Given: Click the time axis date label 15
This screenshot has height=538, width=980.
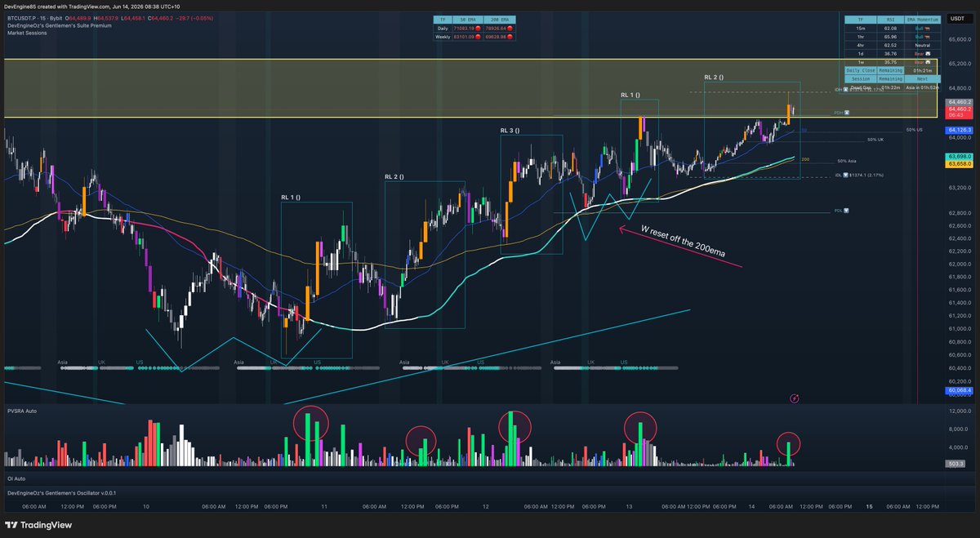Looking at the screenshot, I should (x=870, y=506).
